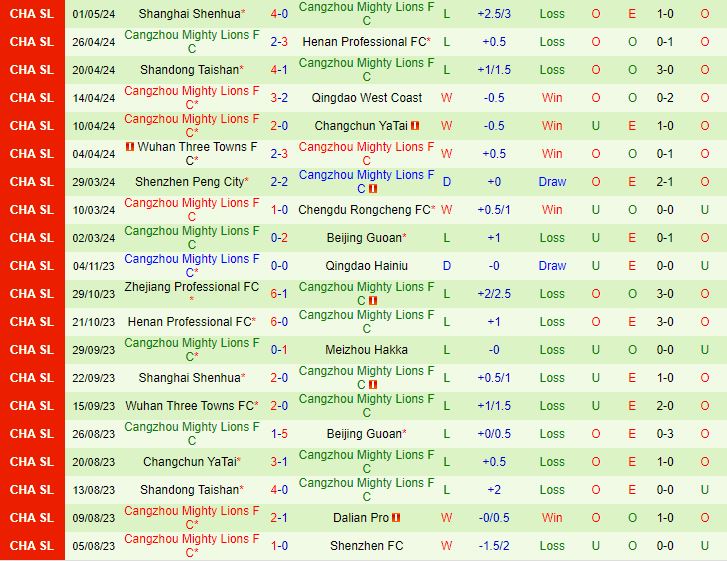Image resolution: width=727 pixels, height=561 pixels.
Task: Click CHA SL league label for 01/05/24
Action: click(32, 14)
